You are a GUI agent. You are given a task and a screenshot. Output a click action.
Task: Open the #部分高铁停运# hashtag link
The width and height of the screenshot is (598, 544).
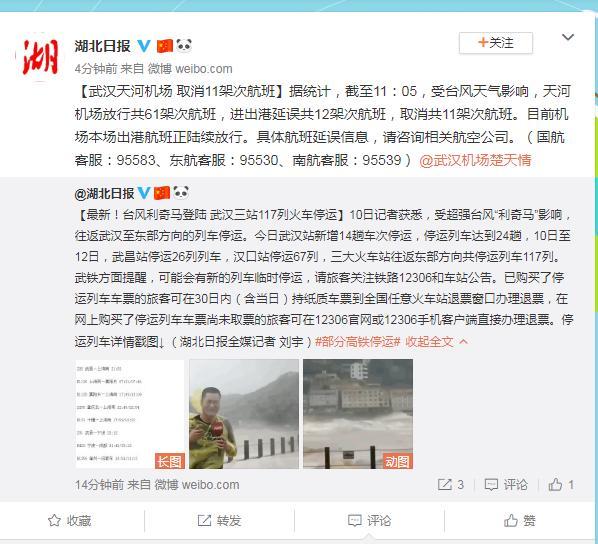tap(358, 341)
